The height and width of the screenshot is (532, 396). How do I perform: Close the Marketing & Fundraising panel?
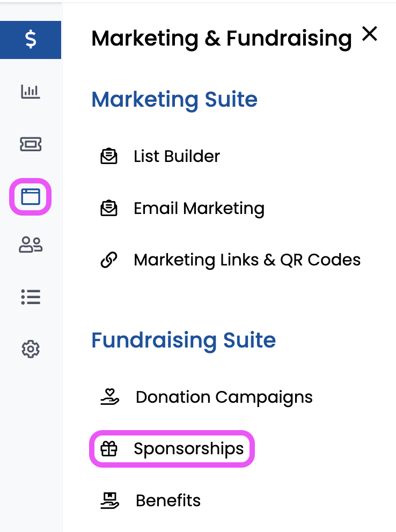coord(370,34)
